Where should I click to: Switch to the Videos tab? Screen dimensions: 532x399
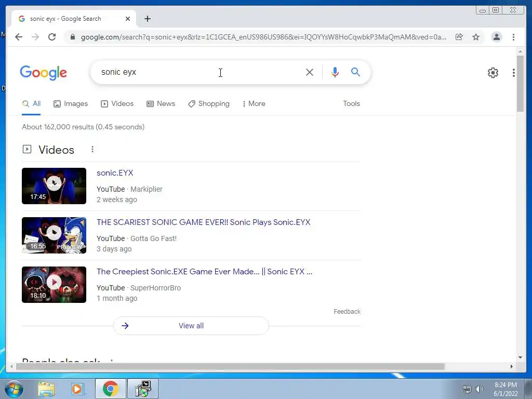(117, 104)
